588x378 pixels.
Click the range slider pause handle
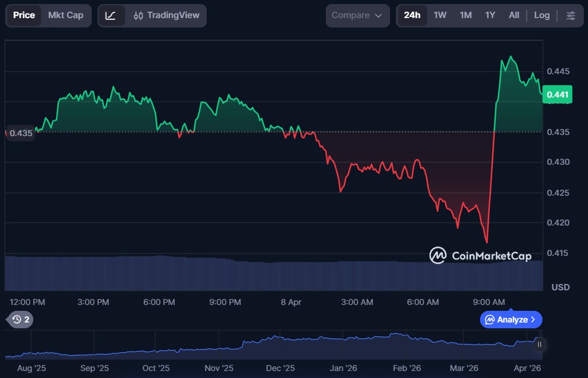[x=540, y=344]
